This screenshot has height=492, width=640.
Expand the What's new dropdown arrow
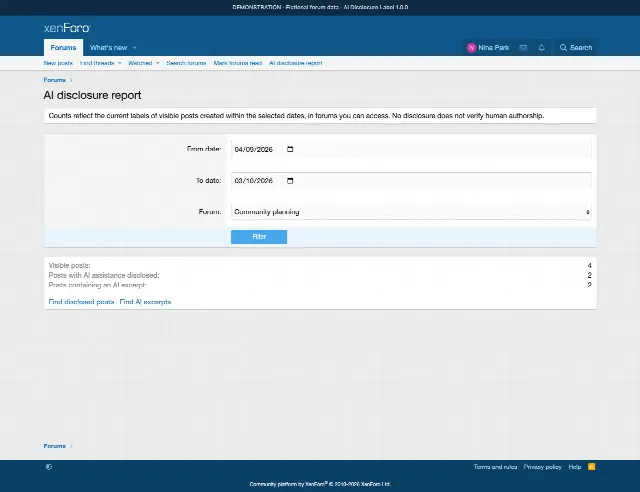click(134, 48)
